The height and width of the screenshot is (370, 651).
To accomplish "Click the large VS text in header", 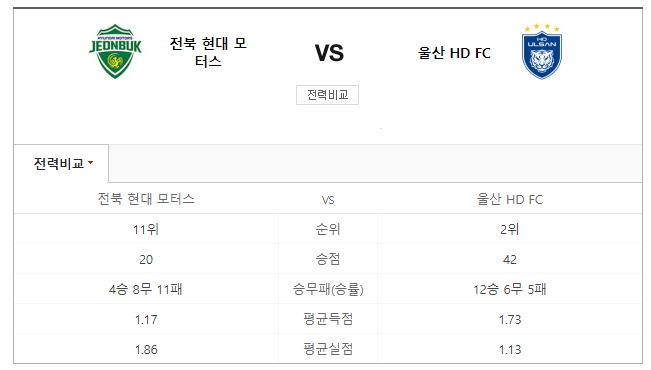I will pos(329,53).
